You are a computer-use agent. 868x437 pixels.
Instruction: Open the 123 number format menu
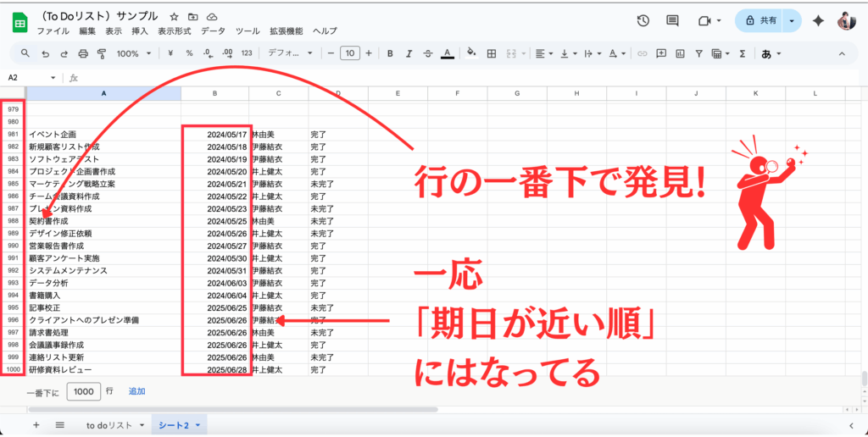coord(247,53)
